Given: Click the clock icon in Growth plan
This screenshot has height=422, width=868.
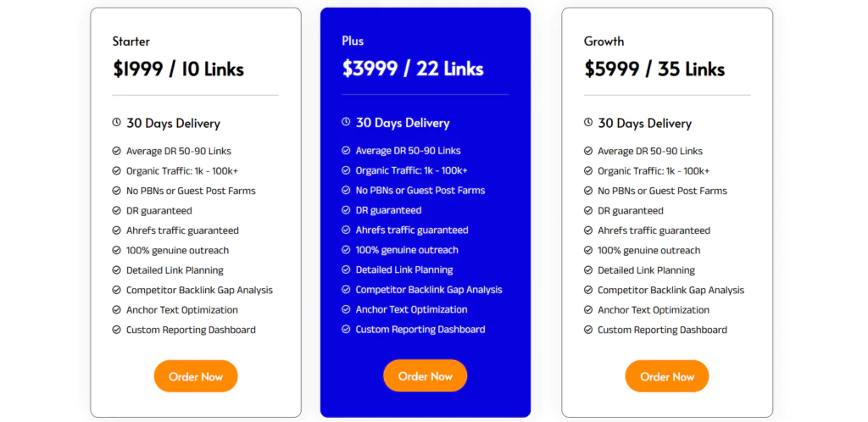Looking at the screenshot, I should coord(588,123).
